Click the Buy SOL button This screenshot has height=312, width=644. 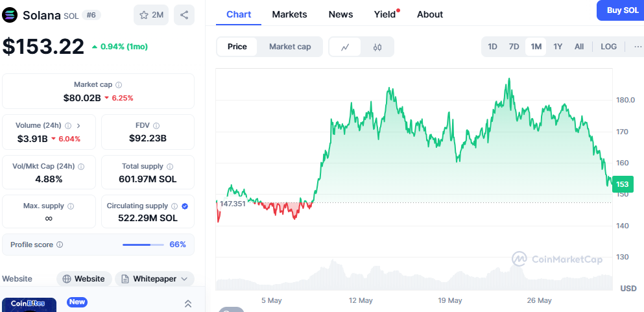[620, 10]
